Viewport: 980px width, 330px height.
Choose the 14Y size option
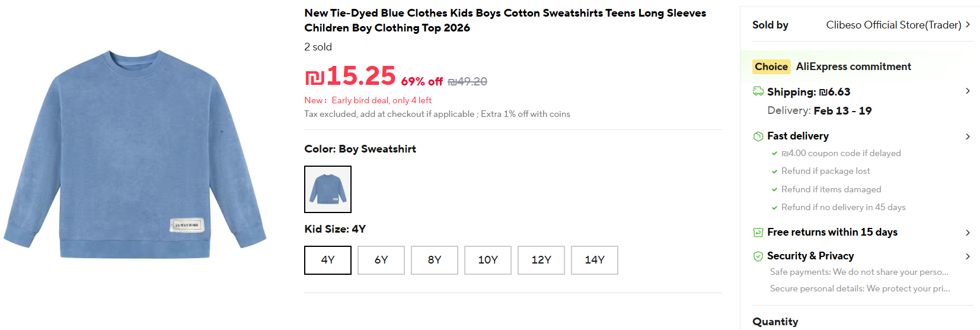595,260
